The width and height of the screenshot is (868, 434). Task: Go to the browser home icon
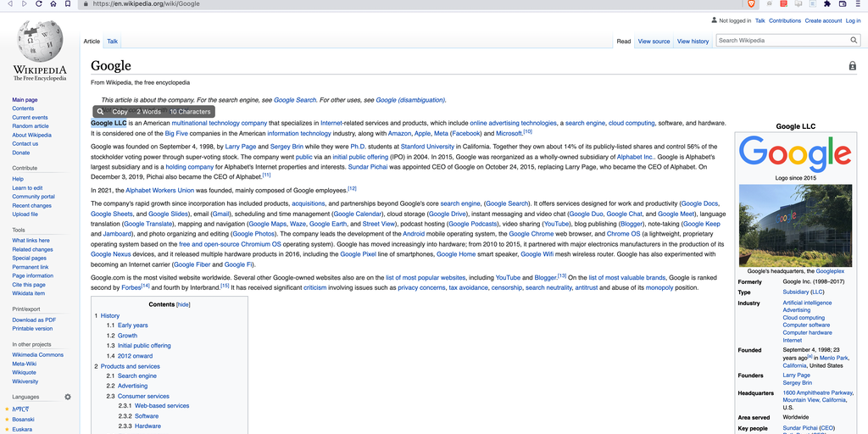click(x=54, y=4)
